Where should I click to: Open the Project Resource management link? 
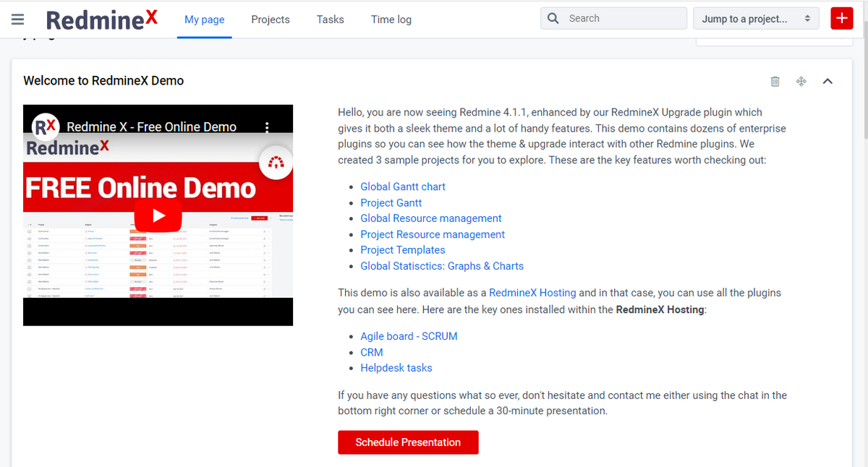(433, 234)
